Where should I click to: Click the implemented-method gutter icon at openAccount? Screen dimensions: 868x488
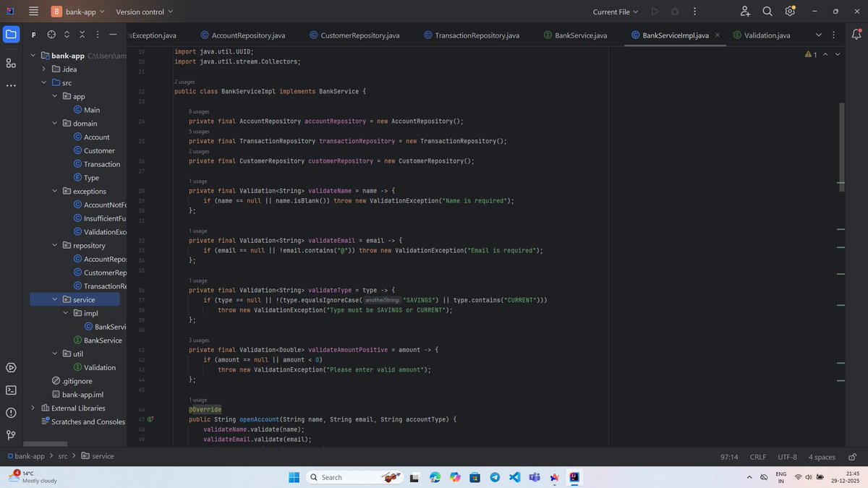pos(151,419)
